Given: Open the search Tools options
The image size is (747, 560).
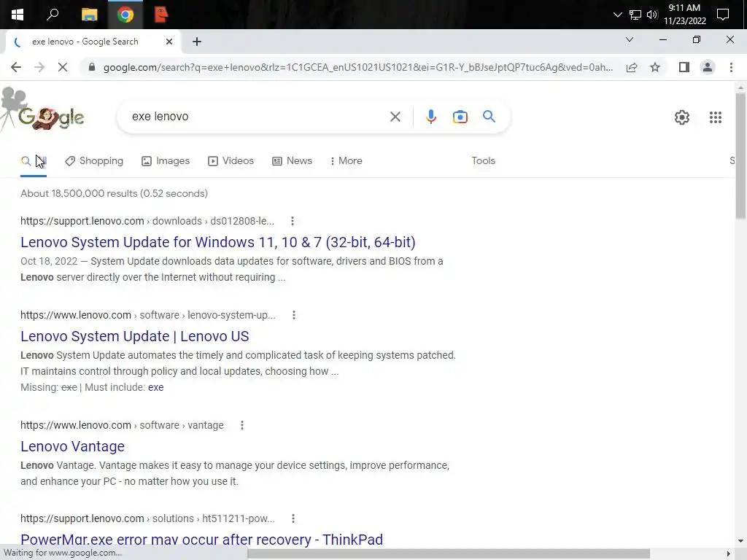Looking at the screenshot, I should (483, 161).
